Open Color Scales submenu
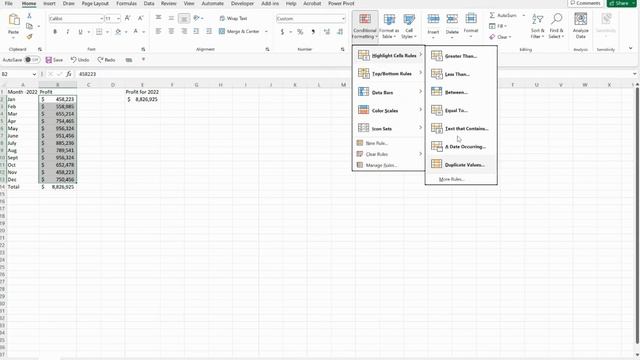Image resolution: width=640 pixels, height=360 pixels. 389,110
